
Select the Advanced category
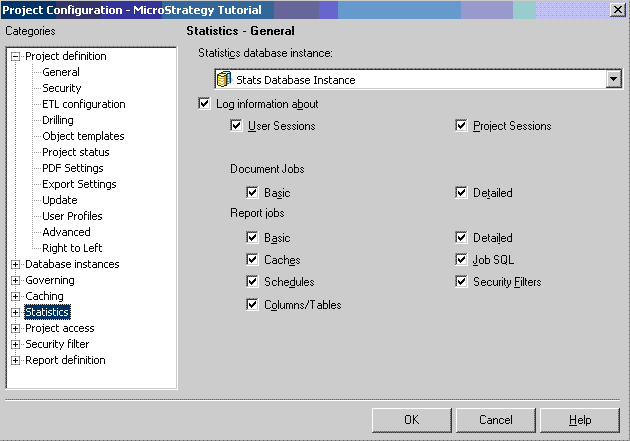point(66,232)
